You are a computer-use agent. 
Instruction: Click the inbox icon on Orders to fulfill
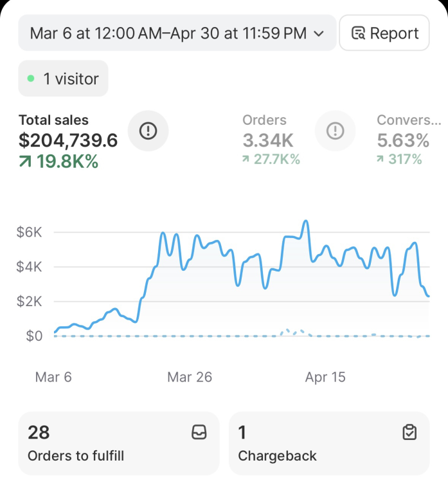(199, 432)
